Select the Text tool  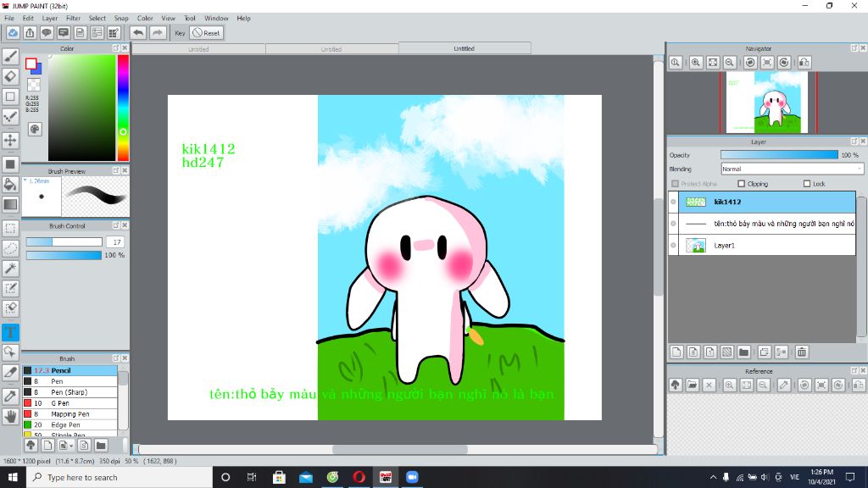click(10, 332)
